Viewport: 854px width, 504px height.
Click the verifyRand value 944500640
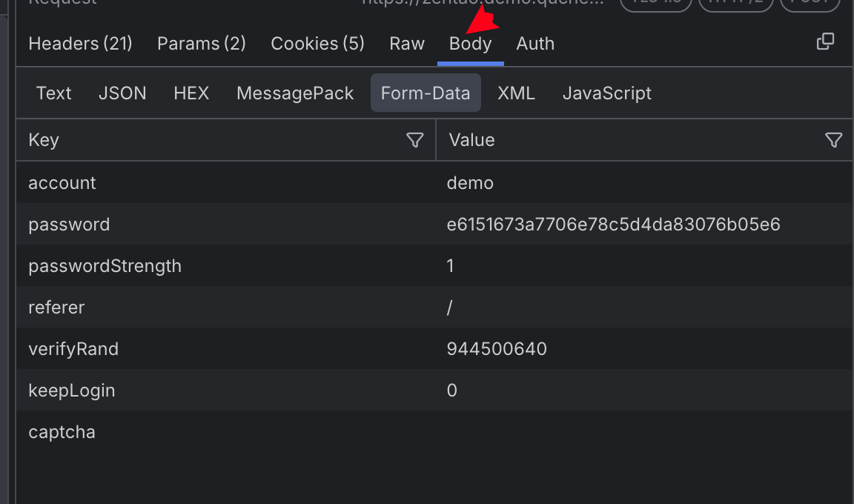[497, 349]
